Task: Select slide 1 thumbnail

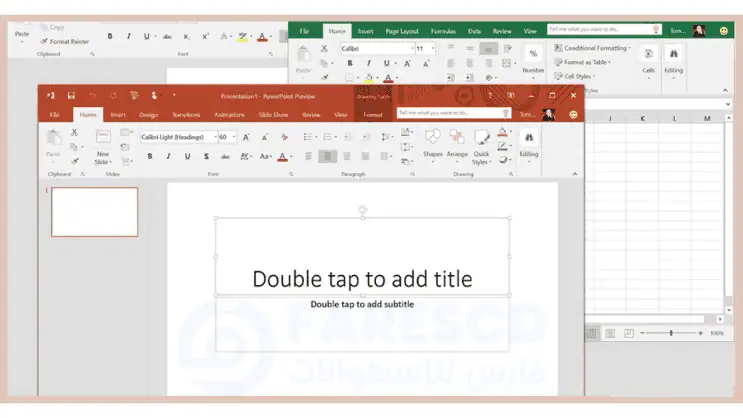Action: coord(94,212)
